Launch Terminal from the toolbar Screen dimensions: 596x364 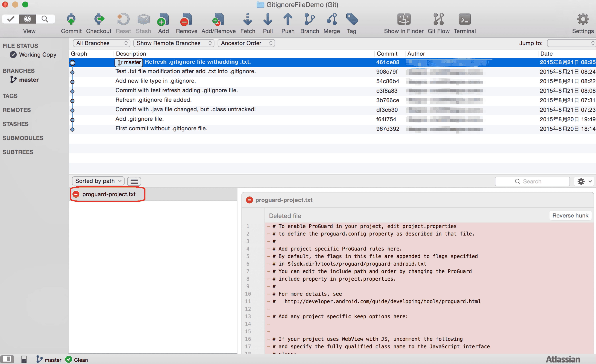(464, 19)
